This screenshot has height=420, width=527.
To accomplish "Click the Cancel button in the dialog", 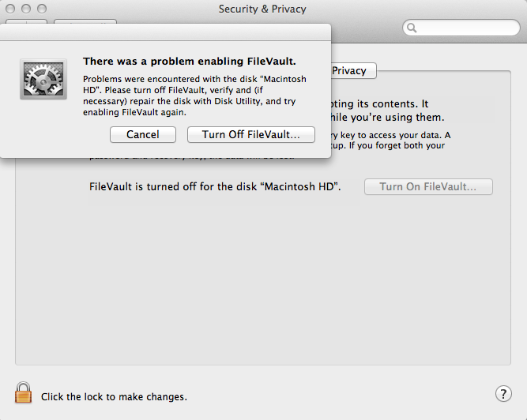I will [143, 135].
